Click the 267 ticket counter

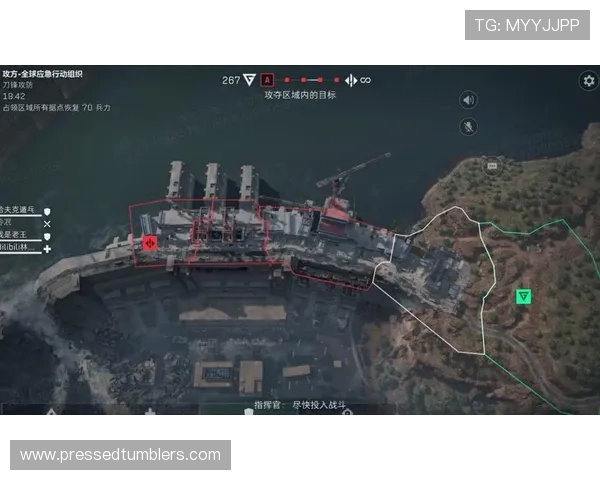click(230, 80)
